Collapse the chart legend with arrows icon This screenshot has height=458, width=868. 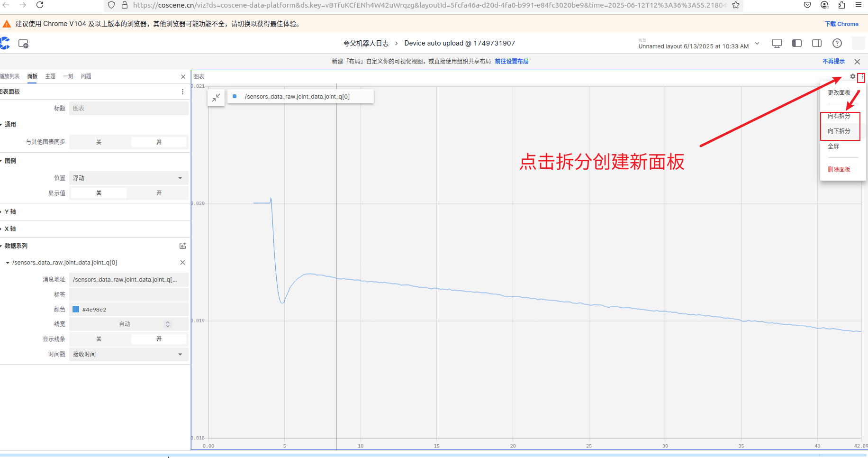click(216, 97)
